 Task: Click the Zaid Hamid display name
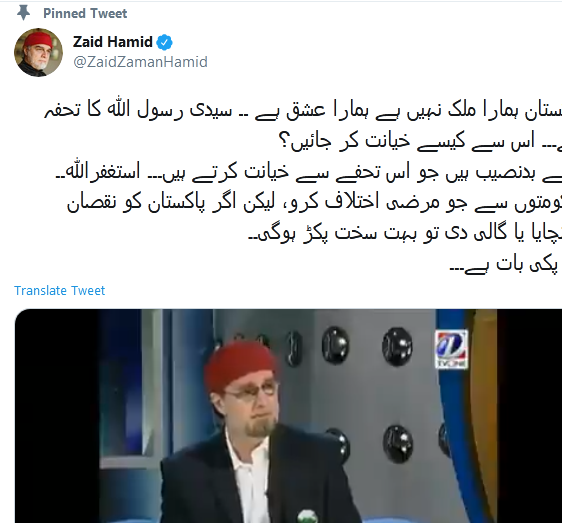(x=113, y=42)
